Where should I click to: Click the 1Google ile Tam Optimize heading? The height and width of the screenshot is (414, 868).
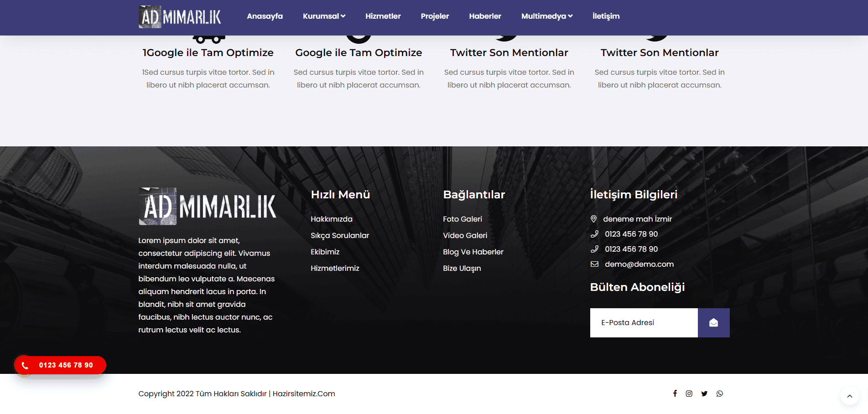[x=208, y=52]
